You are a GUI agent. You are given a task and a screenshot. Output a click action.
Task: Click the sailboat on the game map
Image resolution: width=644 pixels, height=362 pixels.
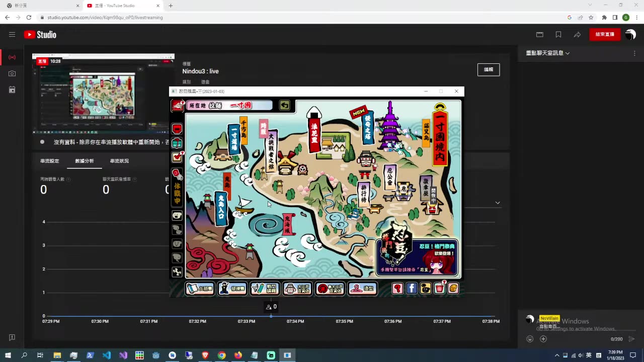[245, 205]
